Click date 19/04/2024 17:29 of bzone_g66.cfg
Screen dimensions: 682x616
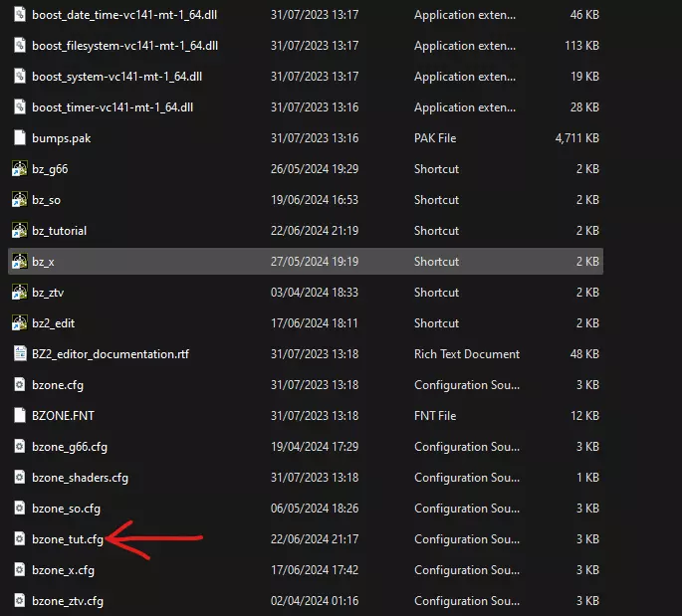[x=315, y=447]
